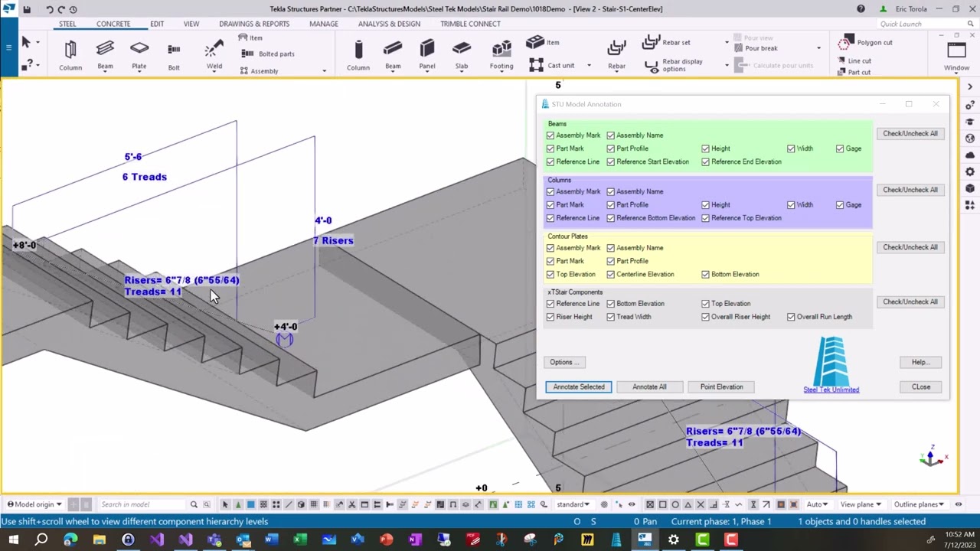This screenshot has height=551, width=980.
Task: Uncheck Beams Assembly Mark
Action: coord(550,135)
